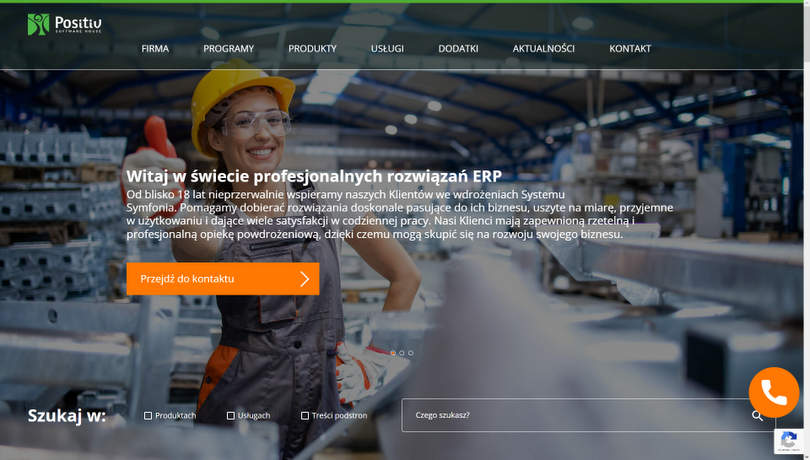
Task: Click the search magnifier icon
Action: click(757, 415)
